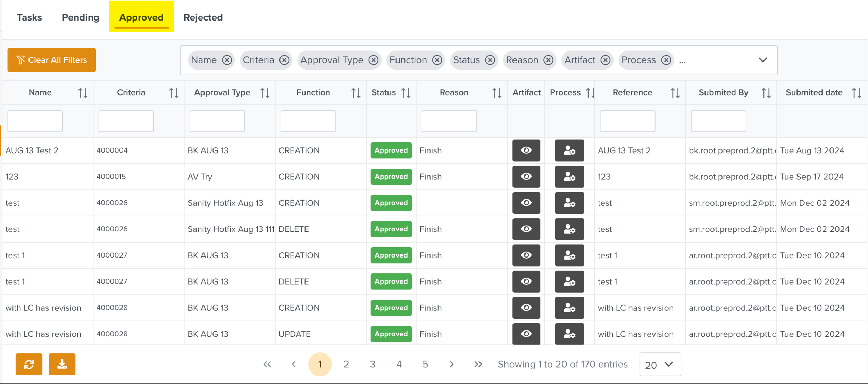This screenshot has width=868, height=384.
Task: Open the rows-per-page 20 dropdown
Action: click(660, 365)
